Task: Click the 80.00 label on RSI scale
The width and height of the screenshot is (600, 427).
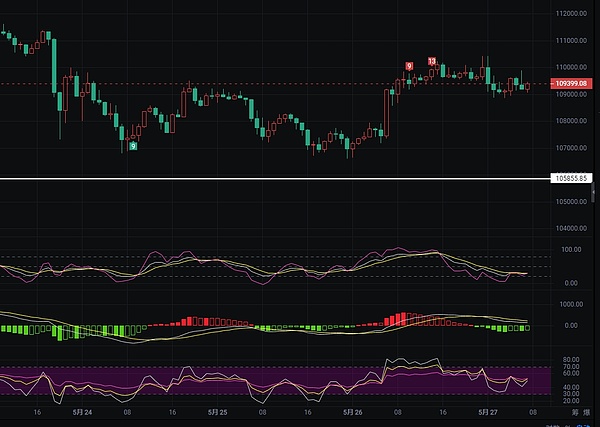Action: [571, 358]
